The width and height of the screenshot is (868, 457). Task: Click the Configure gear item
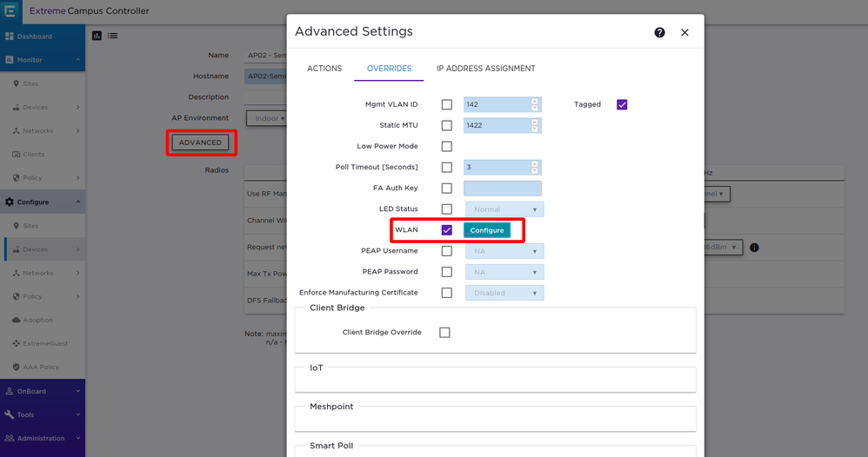coord(43,202)
